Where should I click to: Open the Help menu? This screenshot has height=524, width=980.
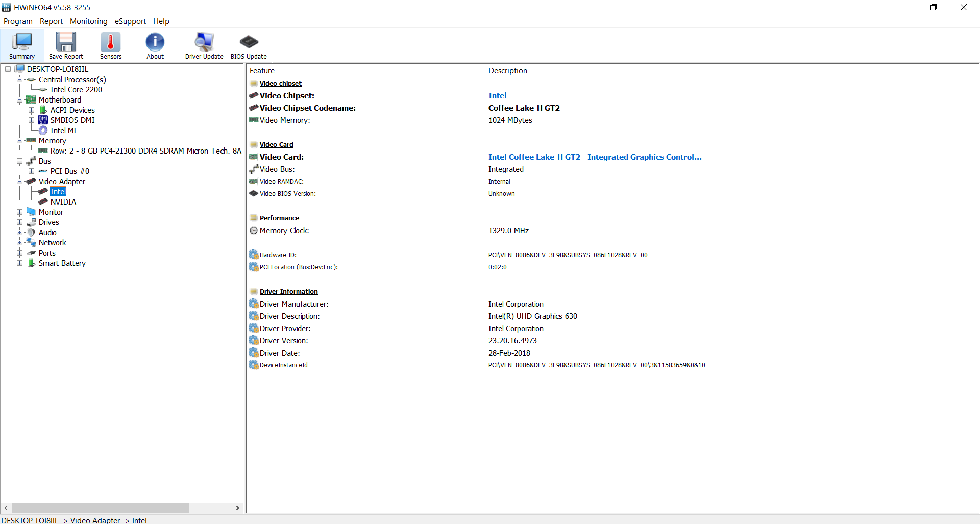click(161, 21)
